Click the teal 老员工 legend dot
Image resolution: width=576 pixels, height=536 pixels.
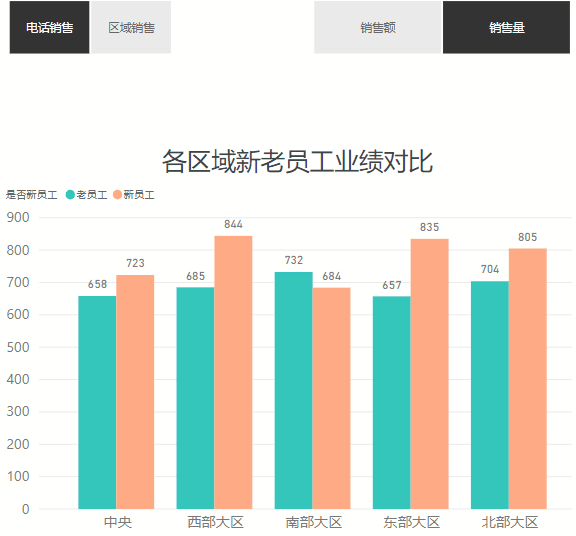click(x=70, y=195)
